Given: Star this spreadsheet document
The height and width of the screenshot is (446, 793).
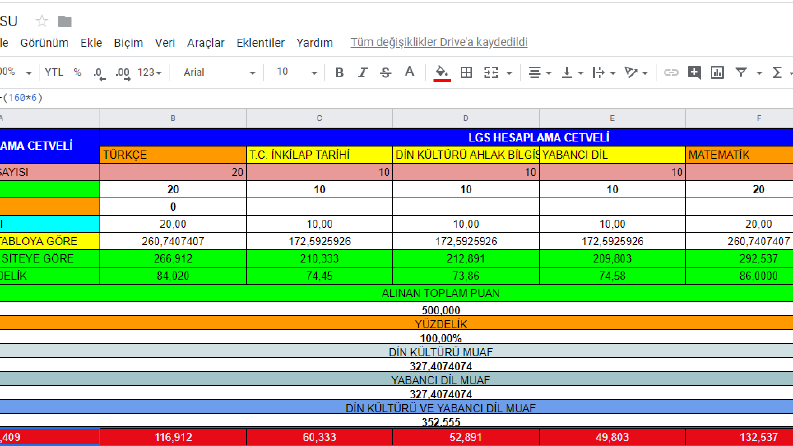Looking at the screenshot, I should pos(41,21).
